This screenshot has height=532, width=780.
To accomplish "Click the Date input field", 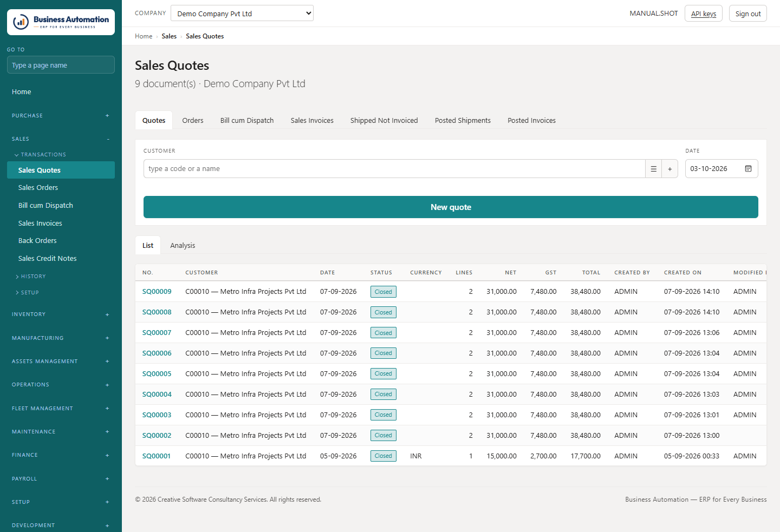I will [x=721, y=169].
